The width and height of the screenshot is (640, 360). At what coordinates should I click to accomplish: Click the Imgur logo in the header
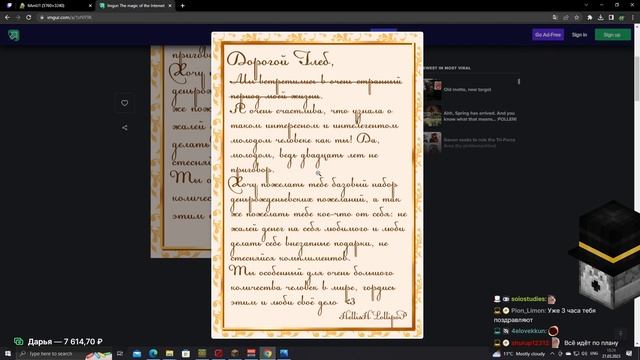pyautogui.click(x=13, y=35)
